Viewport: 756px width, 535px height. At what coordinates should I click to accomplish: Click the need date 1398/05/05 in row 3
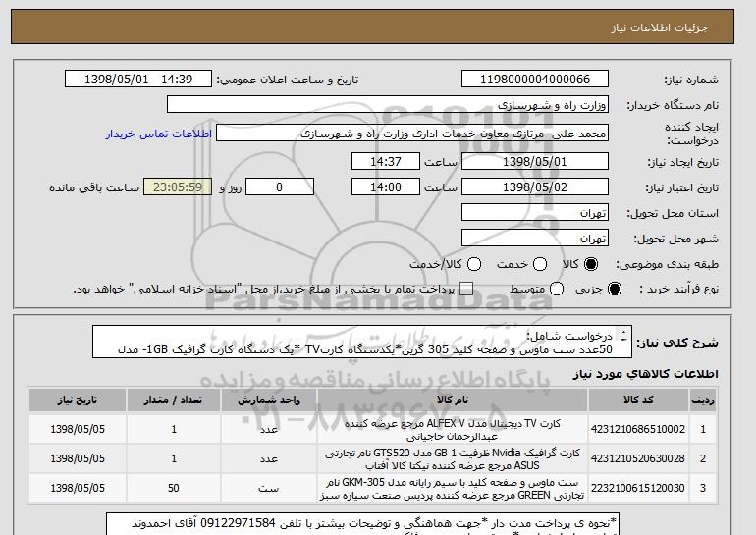click(x=78, y=488)
